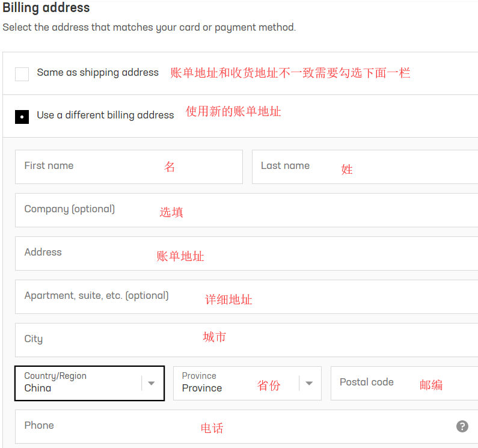Click the First name field
The width and height of the screenshot is (478, 448).
[x=129, y=167]
